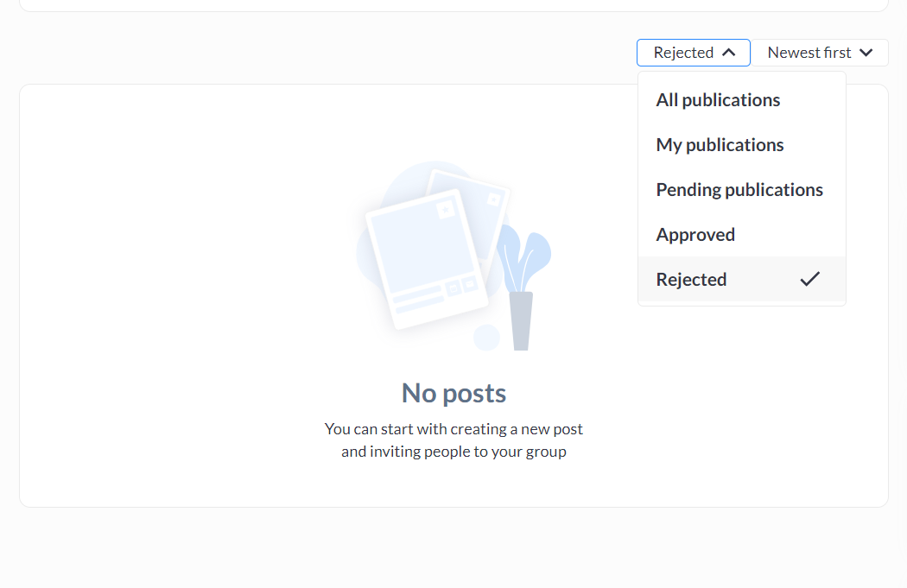Click the checkmark next to Rejected option

point(809,279)
